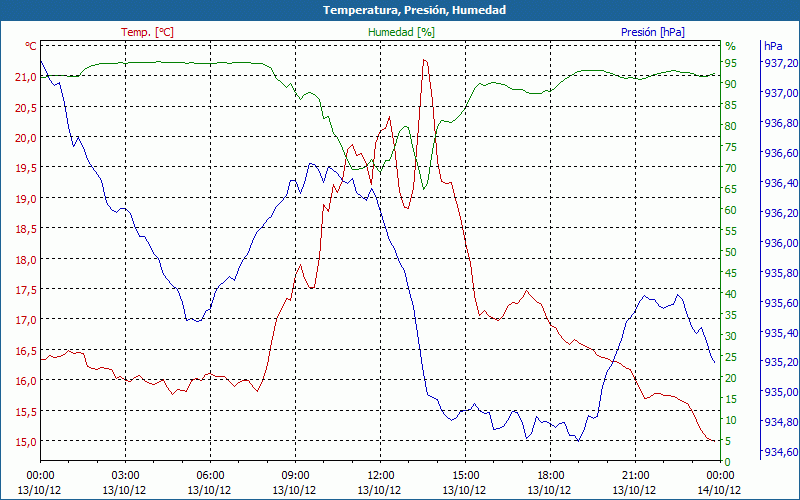
Task: Click the "937,00" pressure axis tick
Action: click(780, 93)
